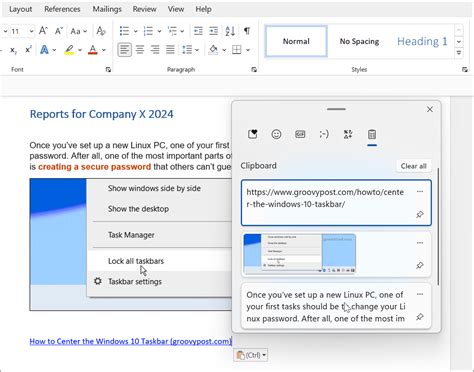This screenshot has height=372, width=474.
Task: Open the Styles pane launcher
Action: pos(465,69)
